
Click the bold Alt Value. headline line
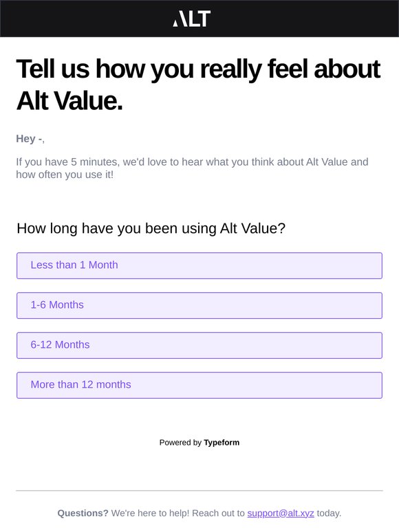click(69, 101)
